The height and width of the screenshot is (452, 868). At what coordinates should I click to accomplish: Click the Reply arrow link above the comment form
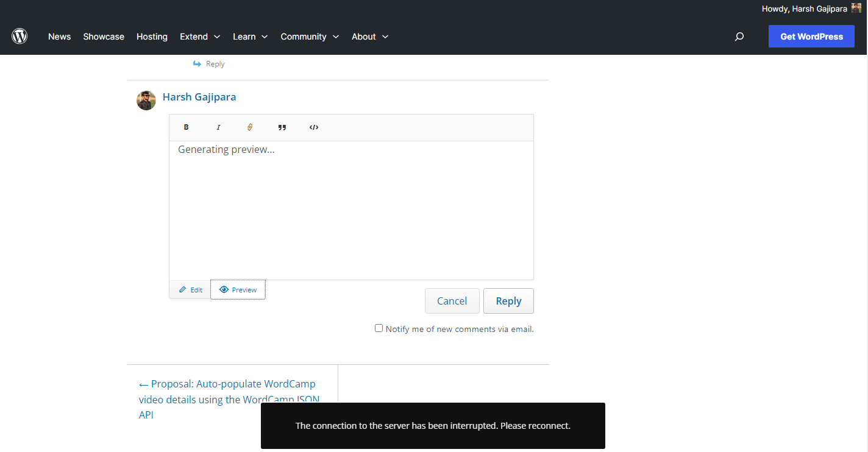209,64
